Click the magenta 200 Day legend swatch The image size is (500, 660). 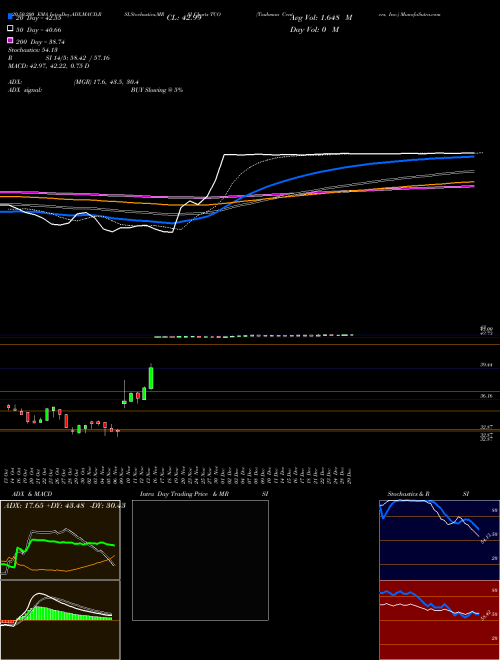click(10, 41)
